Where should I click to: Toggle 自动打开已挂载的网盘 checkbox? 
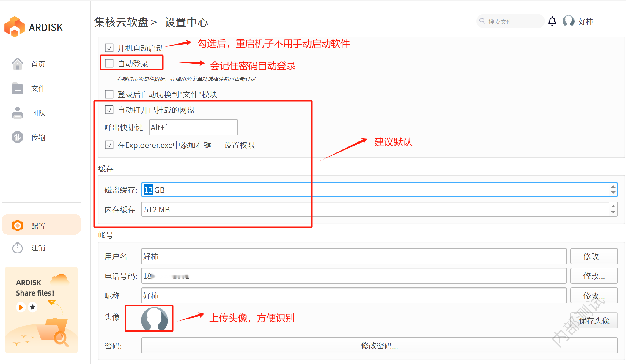click(109, 110)
